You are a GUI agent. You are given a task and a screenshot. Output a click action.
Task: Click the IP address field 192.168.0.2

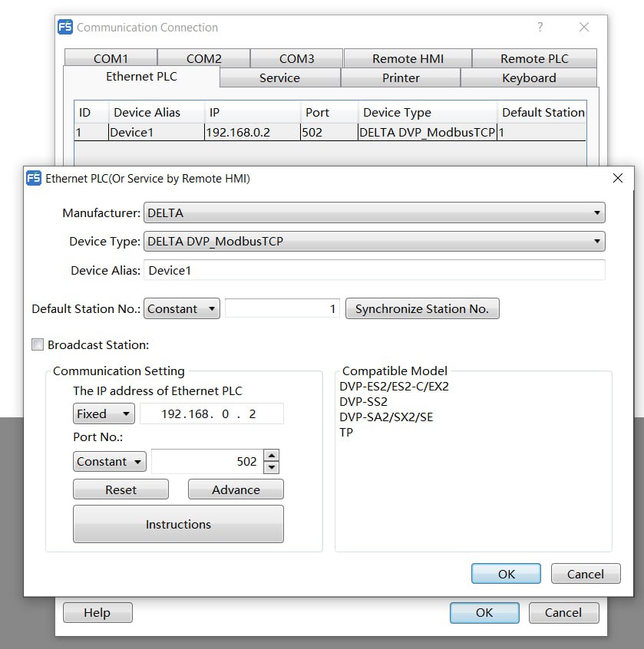[212, 414]
